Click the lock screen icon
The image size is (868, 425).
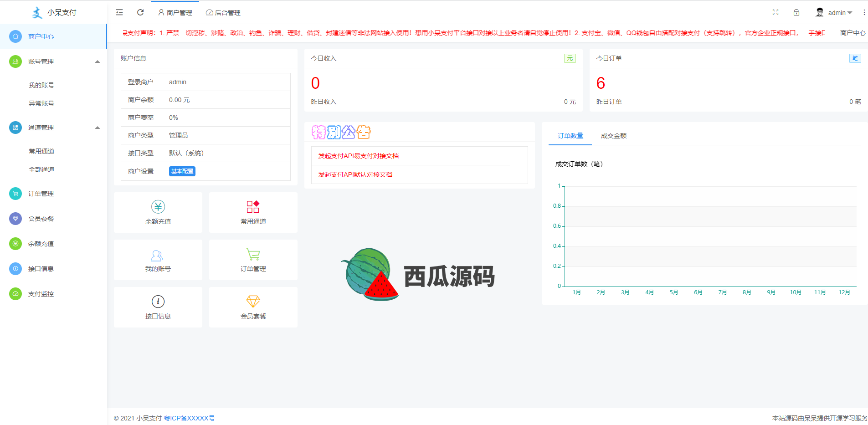click(x=796, y=12)
